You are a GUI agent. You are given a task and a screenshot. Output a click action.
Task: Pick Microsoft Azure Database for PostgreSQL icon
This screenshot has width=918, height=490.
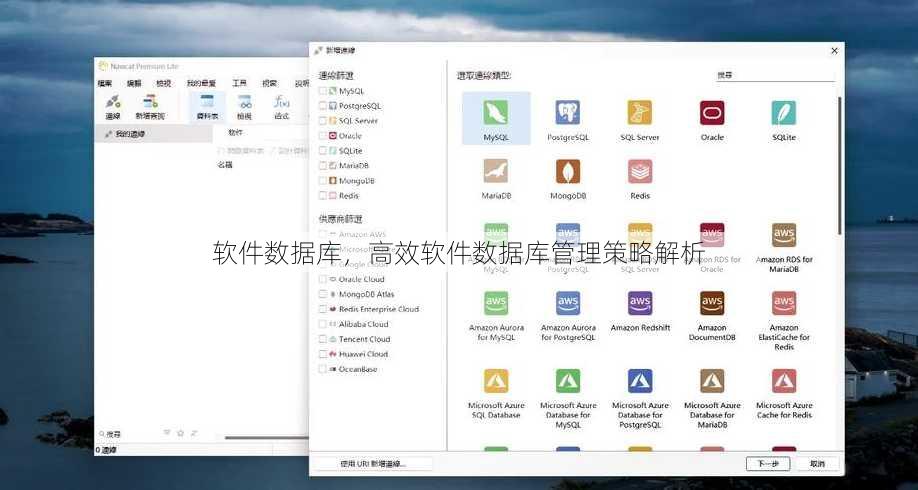(x=640, y=381)
